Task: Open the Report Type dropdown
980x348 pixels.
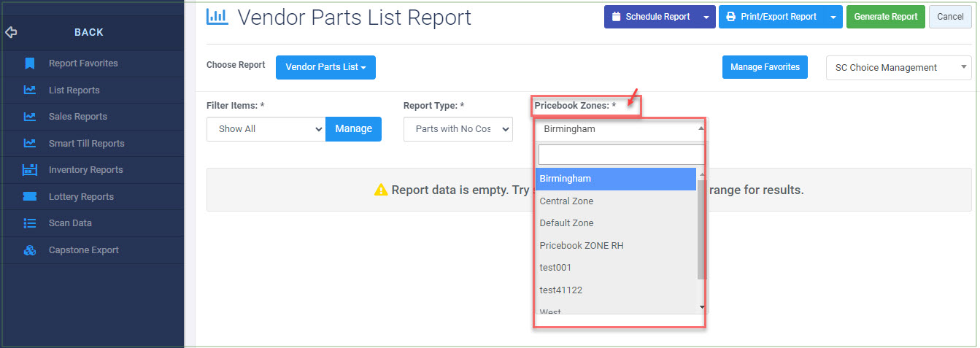Action: (x=458, y=129)
